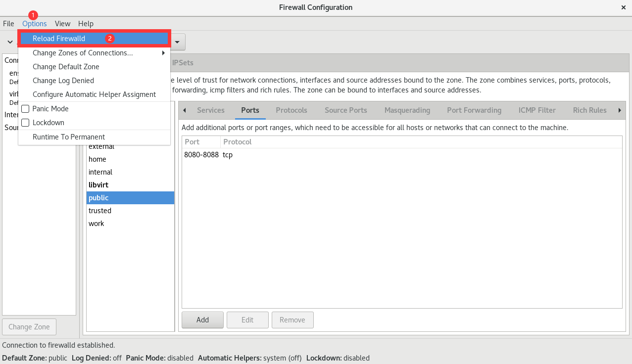Enable the Lockdown checkbox
This screenshot has height=364, width=632.
click(x=26, y=123)
